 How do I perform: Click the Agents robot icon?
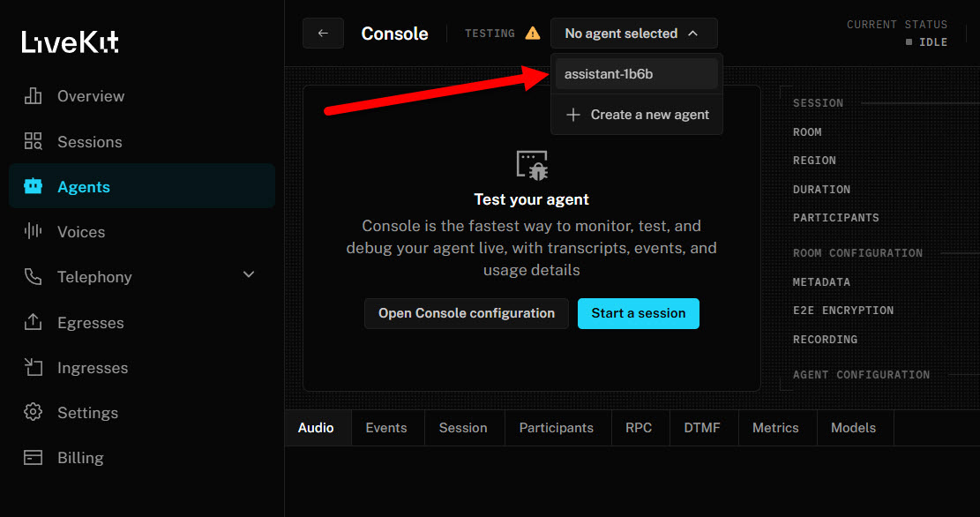point(34,186)
